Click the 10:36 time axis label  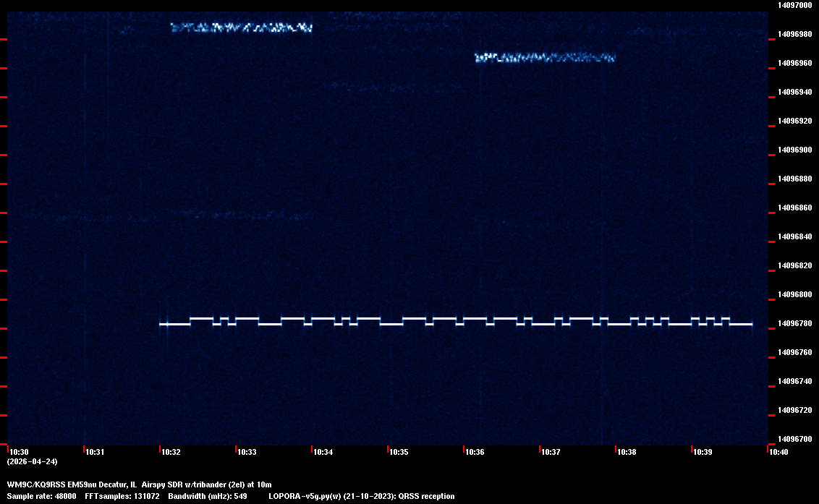pos(475,452)
